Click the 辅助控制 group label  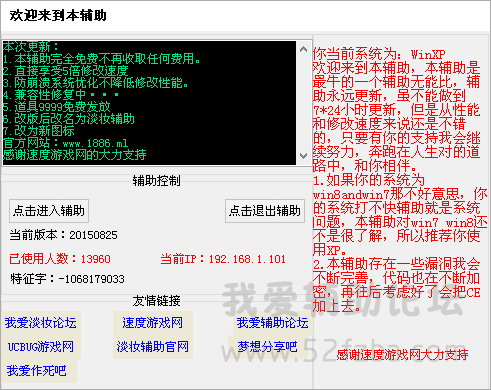click(156, 181)
